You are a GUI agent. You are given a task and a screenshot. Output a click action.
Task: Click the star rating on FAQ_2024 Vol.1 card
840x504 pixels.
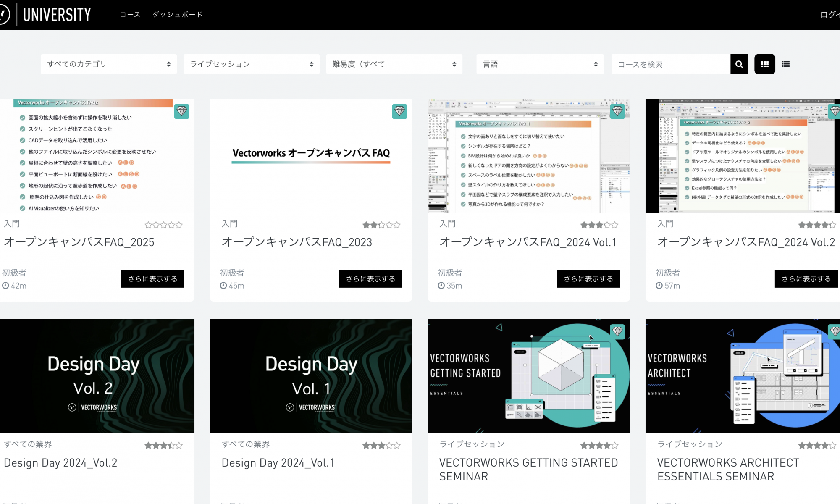pyautogui.click(x=599, y=225)
